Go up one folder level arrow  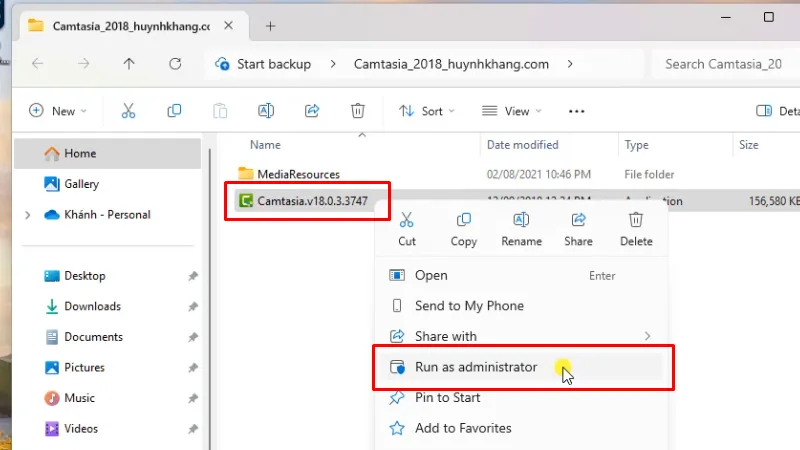point(129,64)
